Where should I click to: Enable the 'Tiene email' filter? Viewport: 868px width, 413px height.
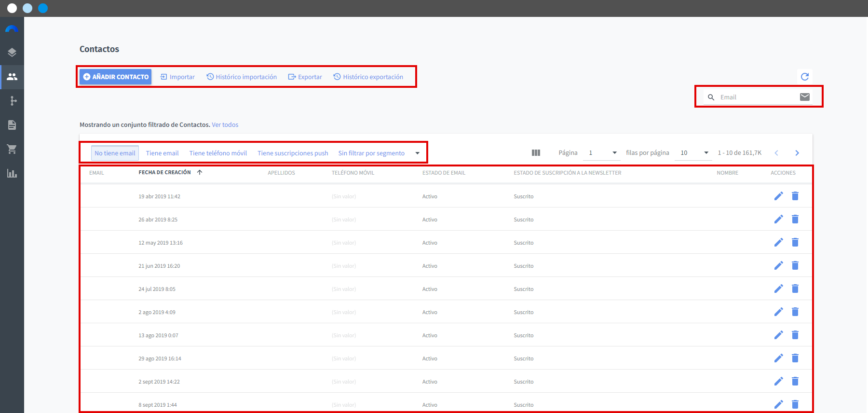click(162, 153)
